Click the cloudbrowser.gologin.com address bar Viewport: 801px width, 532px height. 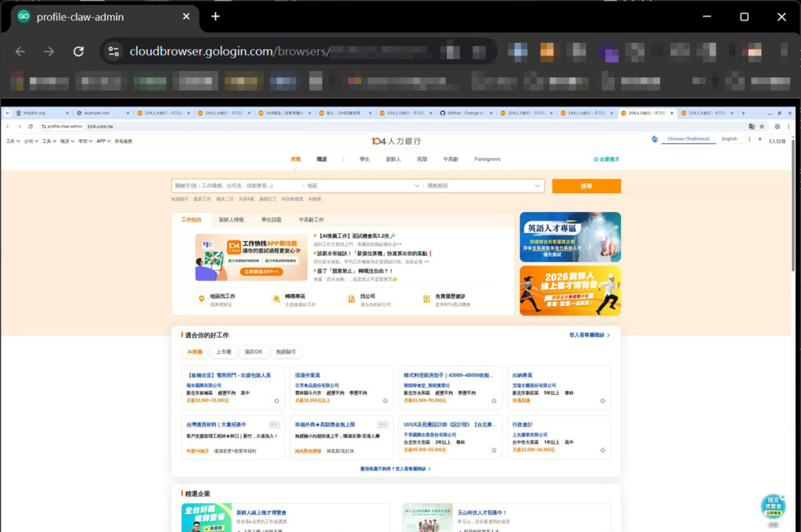[x=299, y=51]
